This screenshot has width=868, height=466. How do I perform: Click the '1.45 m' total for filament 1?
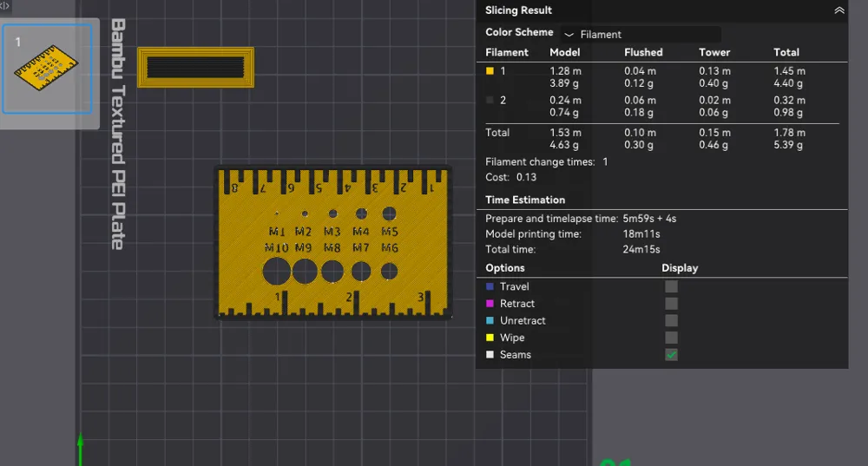coord(789,71)
